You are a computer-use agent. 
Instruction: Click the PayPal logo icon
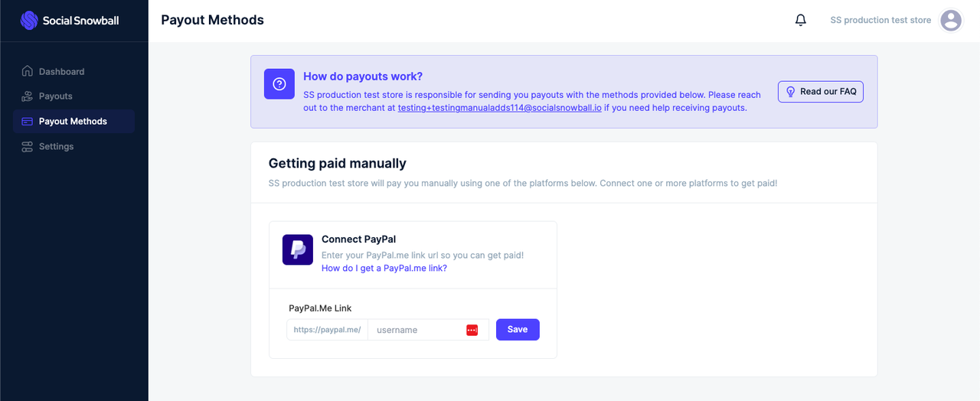298,249
